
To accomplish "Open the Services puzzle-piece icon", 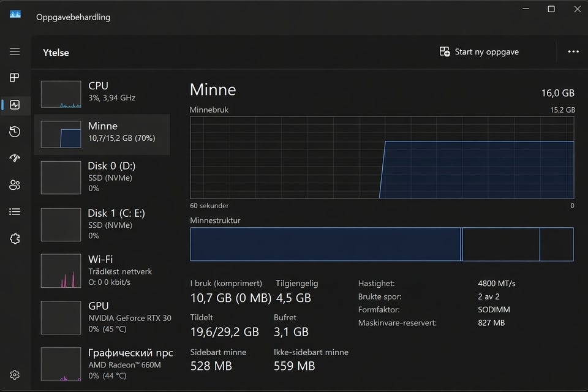I will [15, 239].
